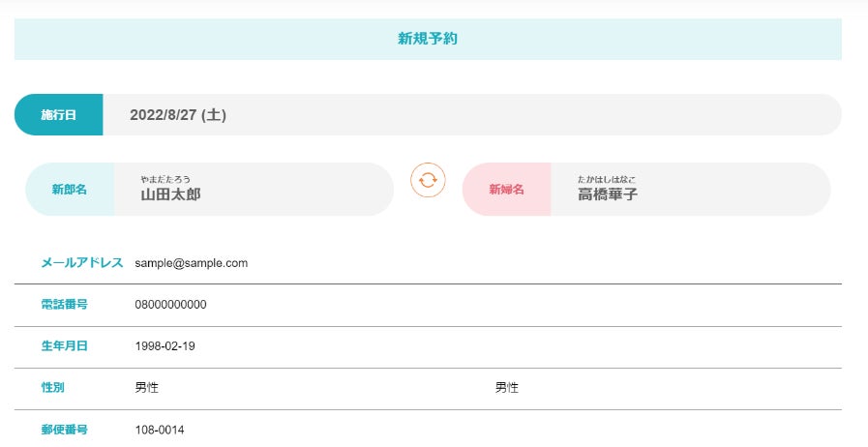Select the bride name 高橋華子
The width and height of the screenshot is (868, 447).
(x=608, y=195)
